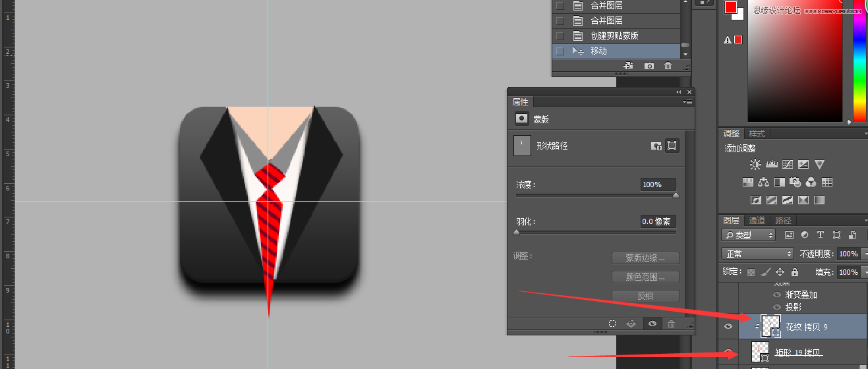Image resolution: width=868 pixels, height=369 pixels.
Task: Lock transparent pixels in Layers panel
Action: [751, 272]
